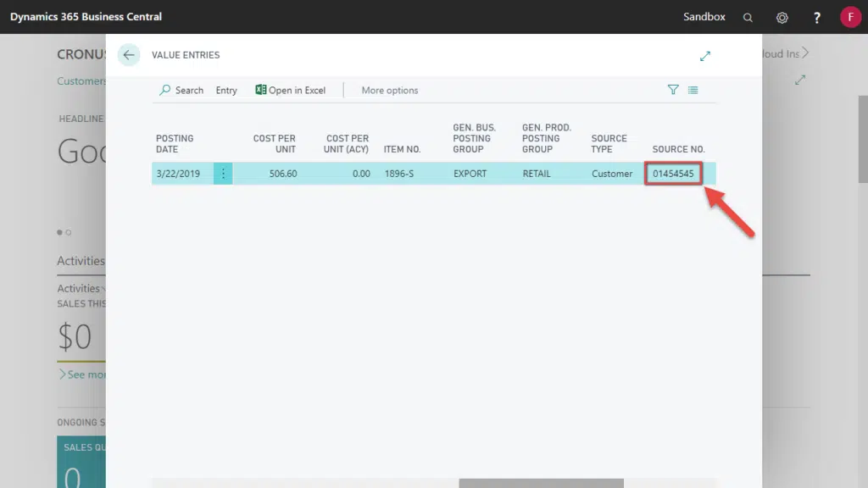Open the settings gear in top bar

pyautogui.click(x=782, y=17)
